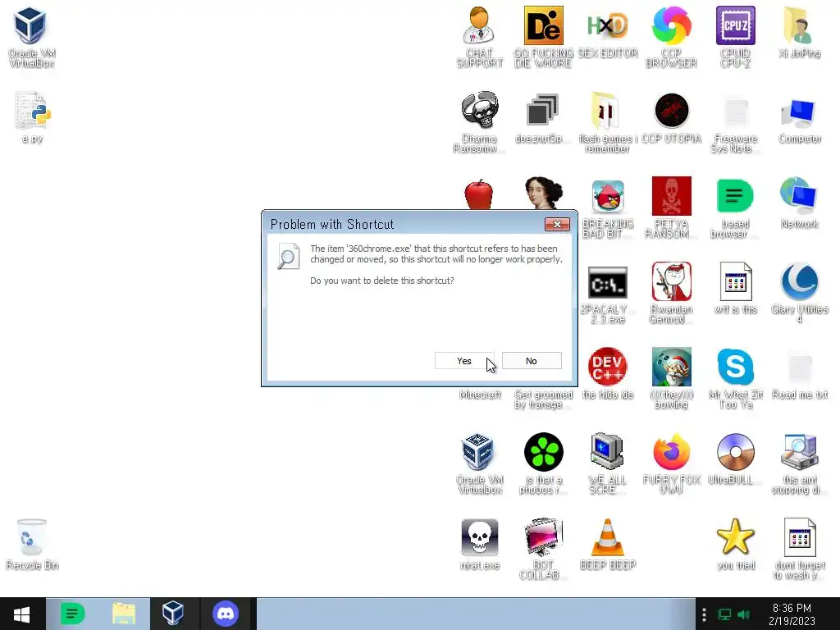Select Oracle VM VirtualBox icon in lower icon grid
840x630 pixels.
[479, 463]
